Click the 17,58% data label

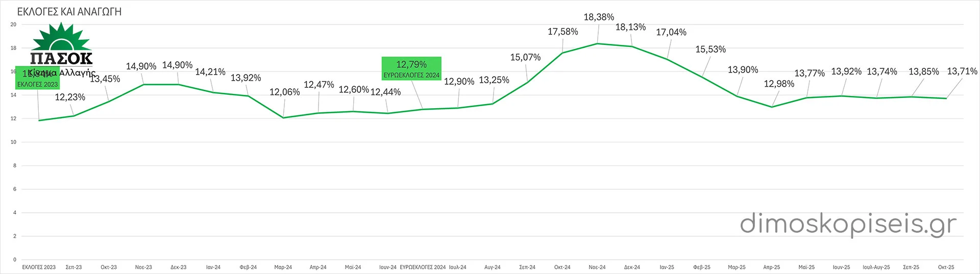562,32
